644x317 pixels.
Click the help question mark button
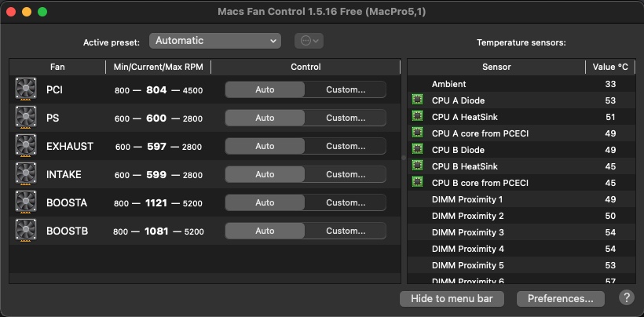pos(626,297)
